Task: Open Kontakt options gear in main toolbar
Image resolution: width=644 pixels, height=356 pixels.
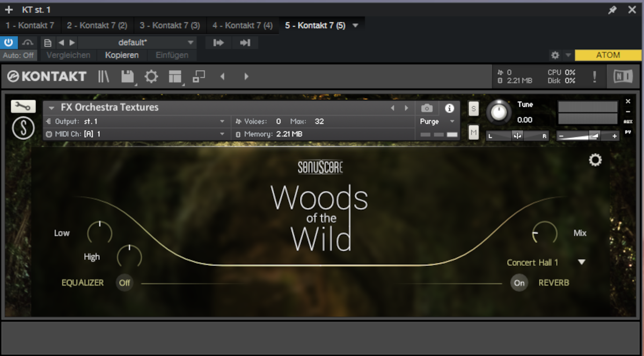Action: coord(151,77)
